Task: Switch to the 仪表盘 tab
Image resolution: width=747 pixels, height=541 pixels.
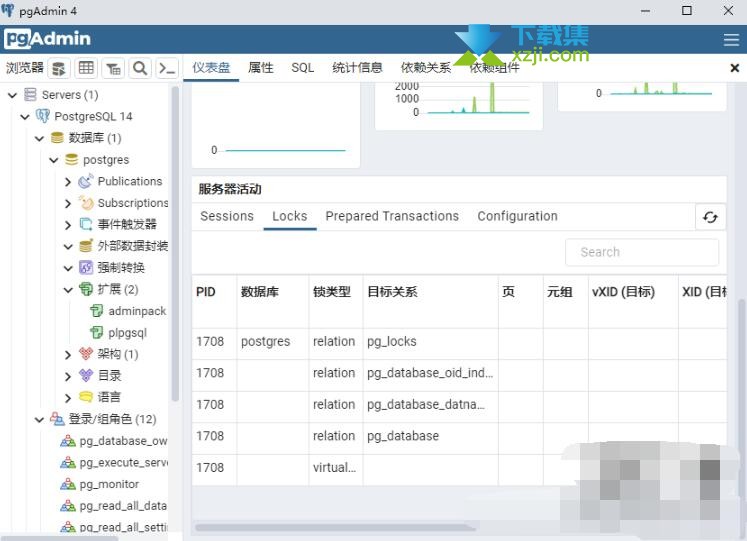Action: coord(211,68)
